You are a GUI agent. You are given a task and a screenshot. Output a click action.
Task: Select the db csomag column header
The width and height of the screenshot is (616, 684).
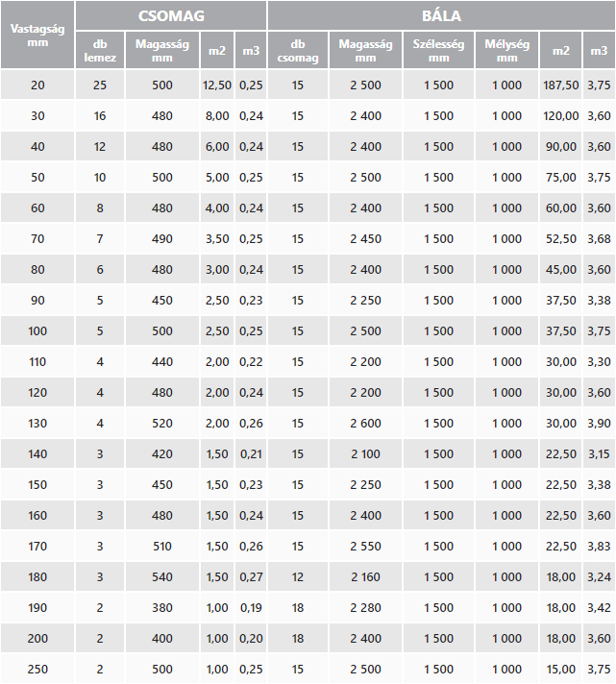click(297, 51)
